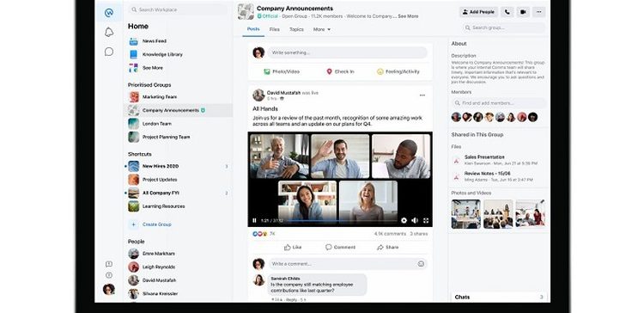Switch to the Topics tab
This screenshot has height=313, width=644.
point(296,29)
